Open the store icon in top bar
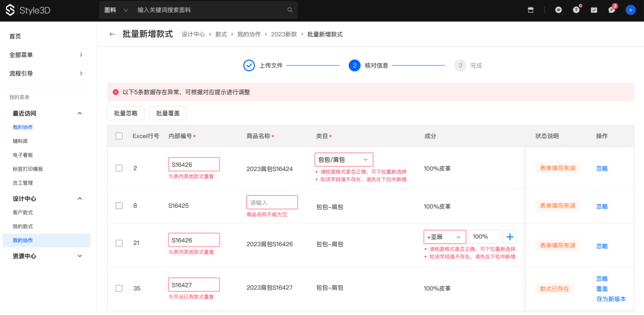 (x=530, y=10)
